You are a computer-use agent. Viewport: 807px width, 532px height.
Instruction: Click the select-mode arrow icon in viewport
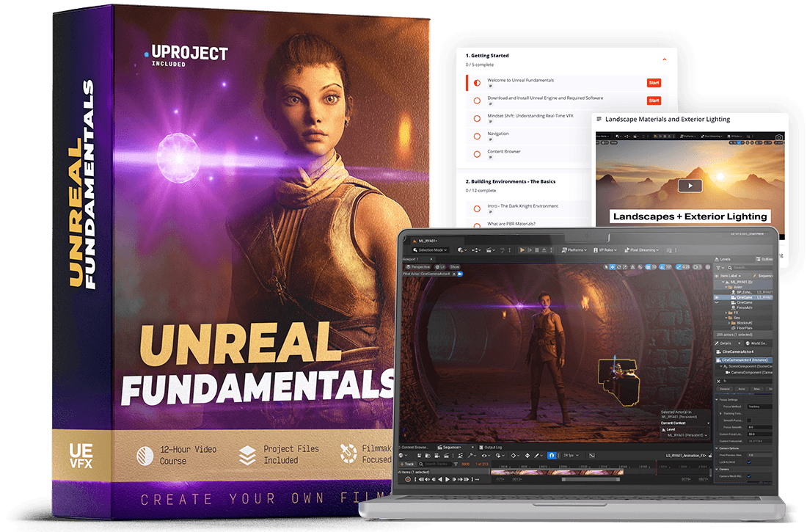click(x=606, y=267)
